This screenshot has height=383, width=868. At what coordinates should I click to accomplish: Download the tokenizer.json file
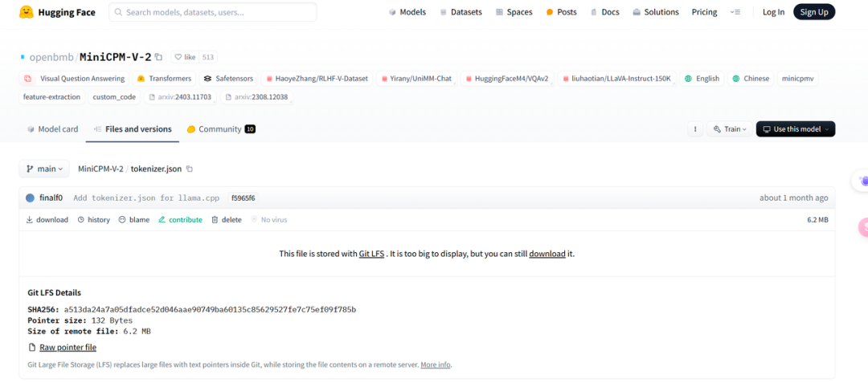point(47,220)
